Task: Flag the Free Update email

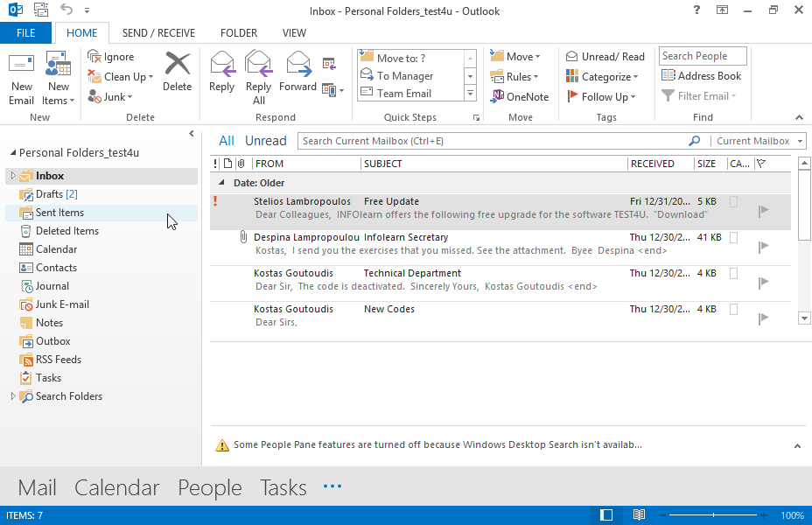Action: tap(763, 211)
